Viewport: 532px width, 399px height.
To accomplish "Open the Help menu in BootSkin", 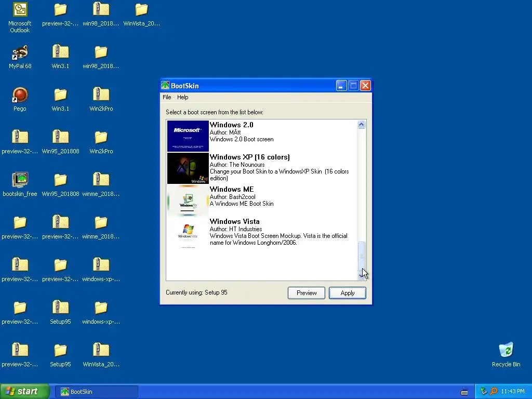I will 182,97.
